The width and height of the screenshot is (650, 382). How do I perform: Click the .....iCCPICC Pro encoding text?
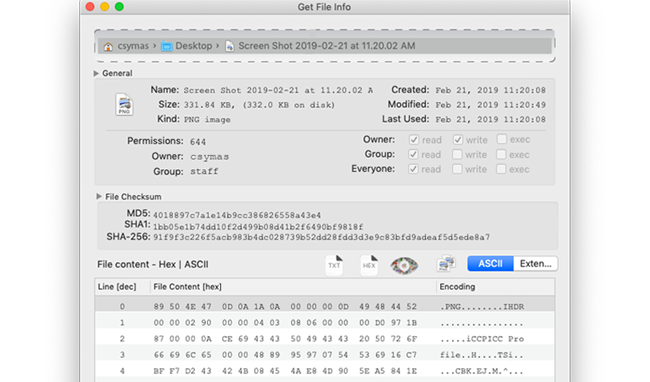pos(482,339)
